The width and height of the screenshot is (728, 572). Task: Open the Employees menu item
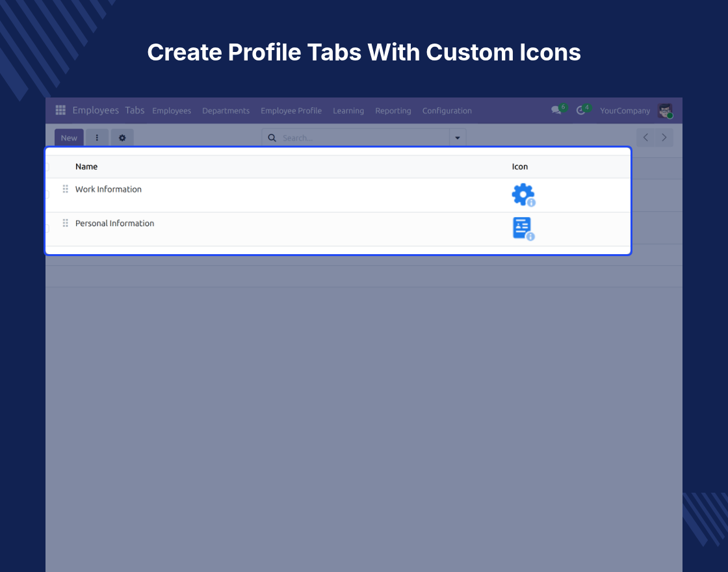click(172, 110)
